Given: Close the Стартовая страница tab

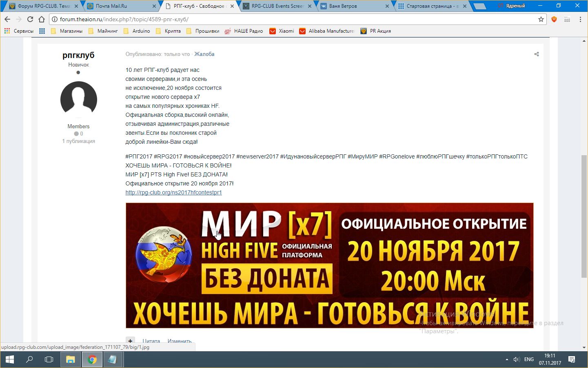Looking at the screenshot, I should coord(465,6).
